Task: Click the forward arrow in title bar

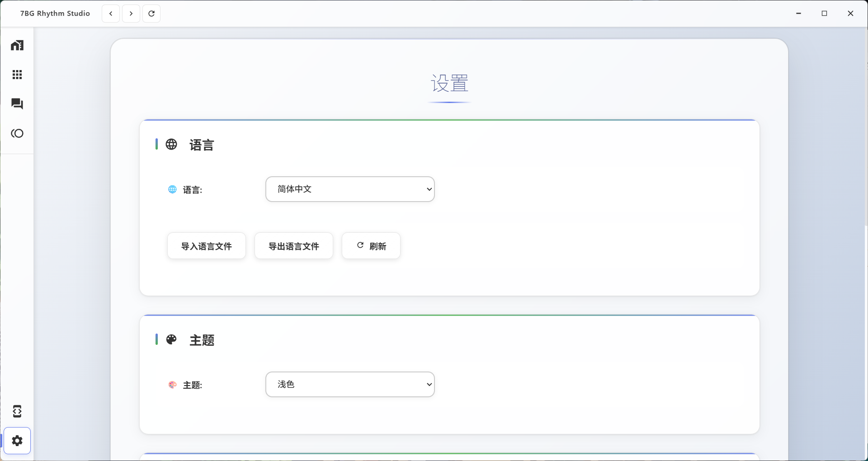Action: 131,14
